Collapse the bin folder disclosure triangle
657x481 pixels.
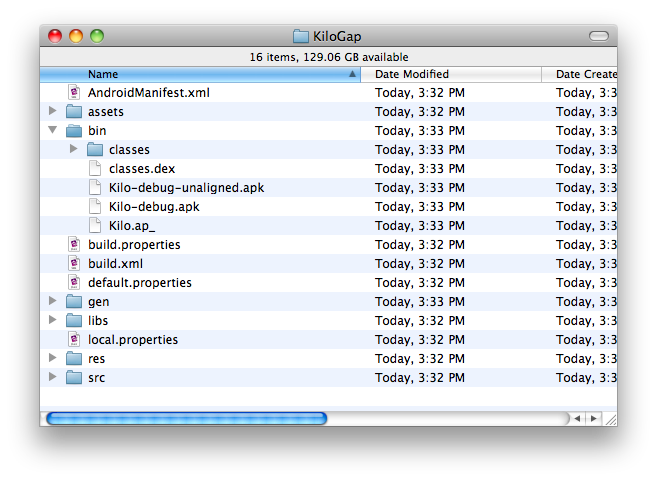53,130
